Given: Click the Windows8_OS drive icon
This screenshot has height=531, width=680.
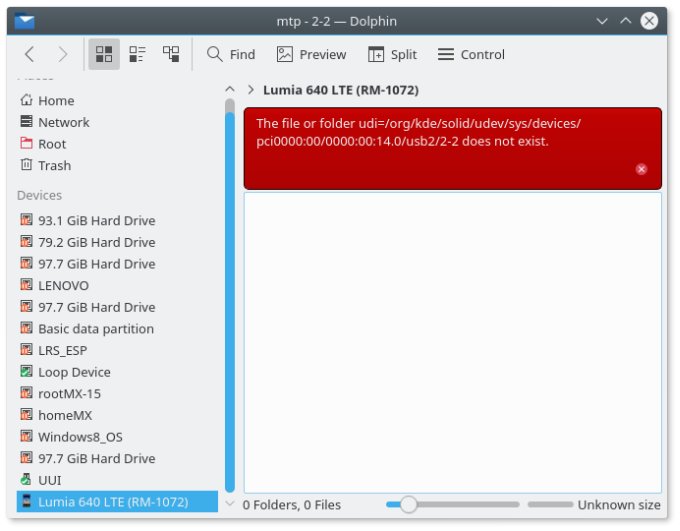Looking at the screenshot, I should point(26,435).
